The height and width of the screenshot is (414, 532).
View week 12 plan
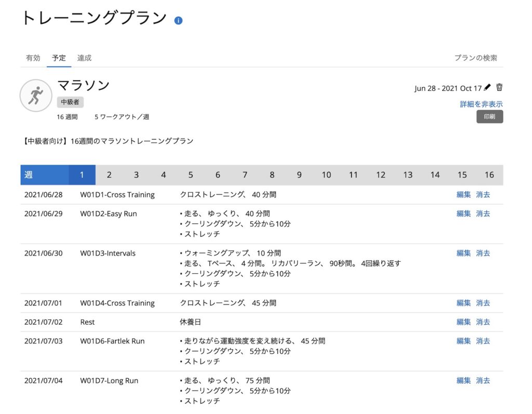tap(380, 175)
